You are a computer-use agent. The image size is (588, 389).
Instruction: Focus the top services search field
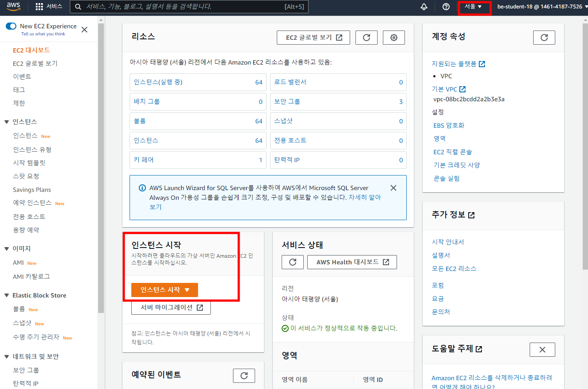tap(189, 7)
